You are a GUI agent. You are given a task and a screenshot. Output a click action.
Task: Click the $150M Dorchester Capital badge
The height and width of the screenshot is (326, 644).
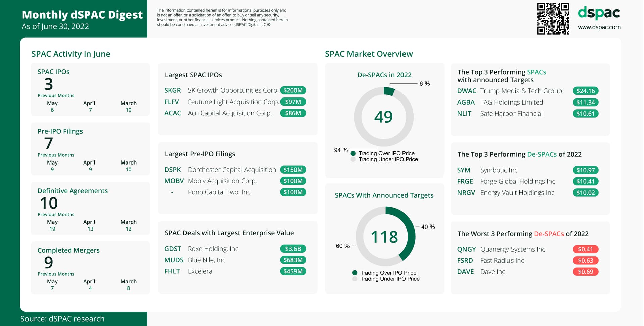(x=293, y=170)
